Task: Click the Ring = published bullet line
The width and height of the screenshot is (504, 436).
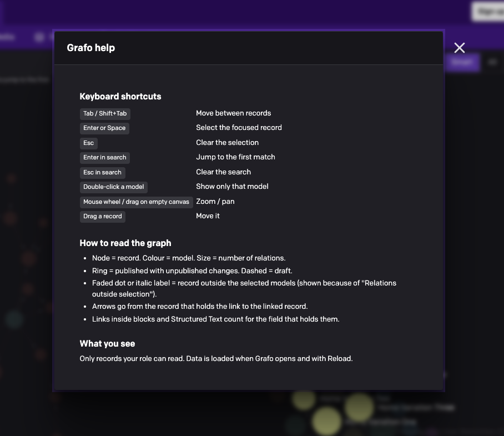Action: point(192,271)
